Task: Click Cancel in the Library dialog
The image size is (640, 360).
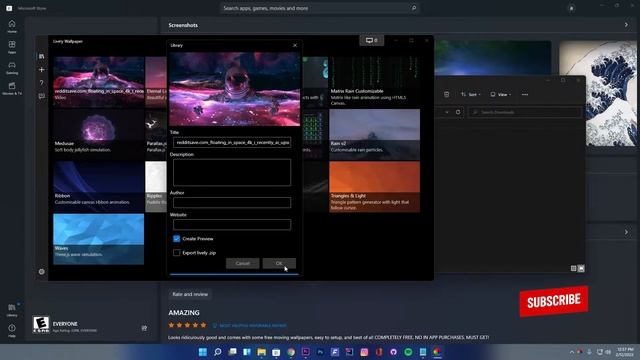Action: point(242,263)
